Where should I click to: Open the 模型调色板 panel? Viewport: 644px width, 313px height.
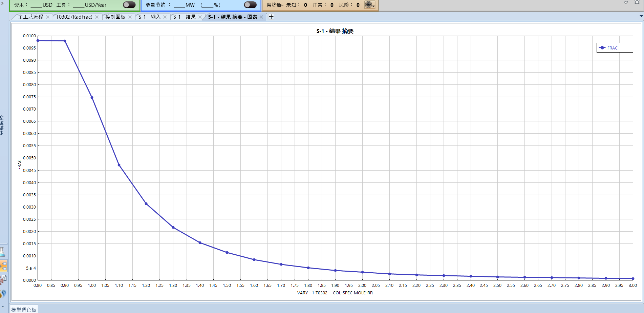[24, 310]
